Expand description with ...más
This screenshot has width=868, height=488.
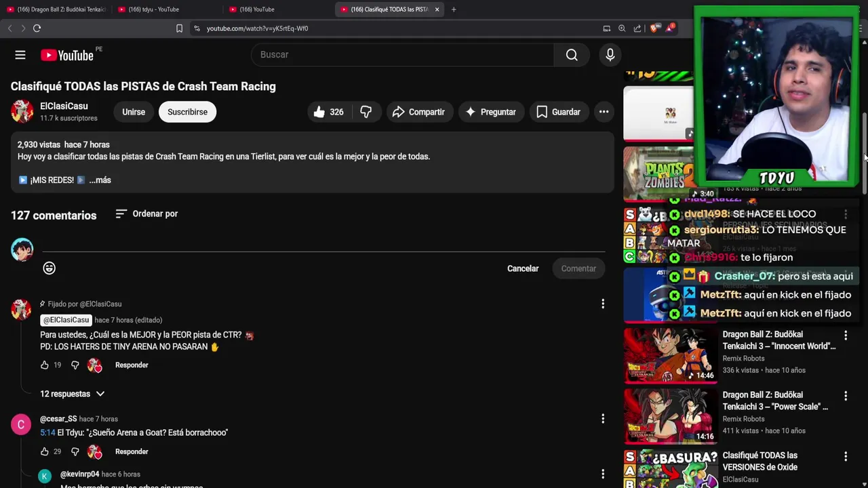[x=100, y=180]
